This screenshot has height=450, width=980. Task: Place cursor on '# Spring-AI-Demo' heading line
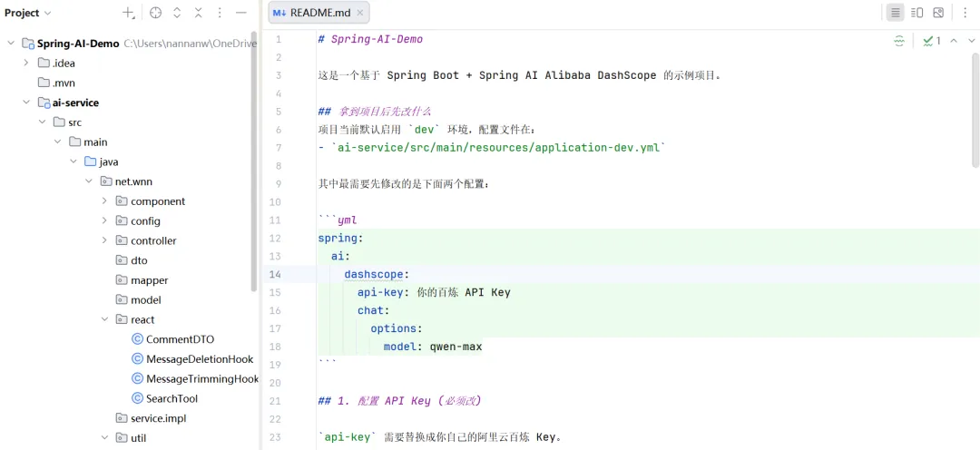pos(370,39)
